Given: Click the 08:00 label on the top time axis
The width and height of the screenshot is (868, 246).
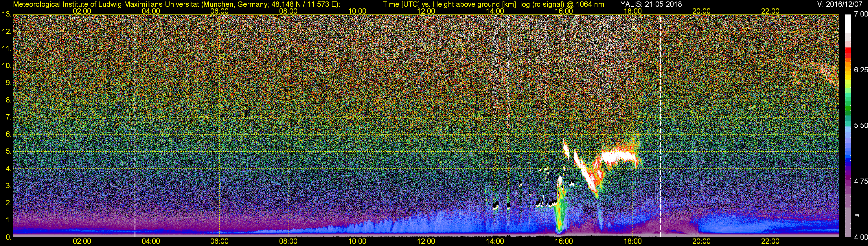Looking at the screenshot, I should [288, 11].
